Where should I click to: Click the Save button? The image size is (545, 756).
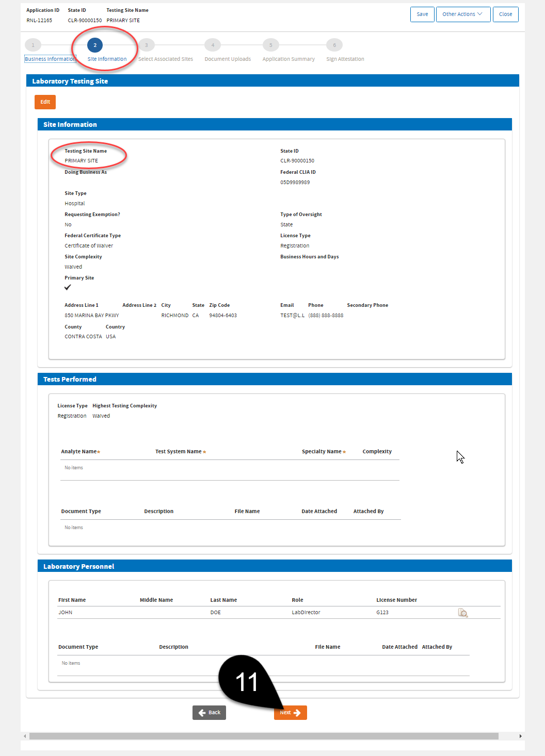pos(422,14)
